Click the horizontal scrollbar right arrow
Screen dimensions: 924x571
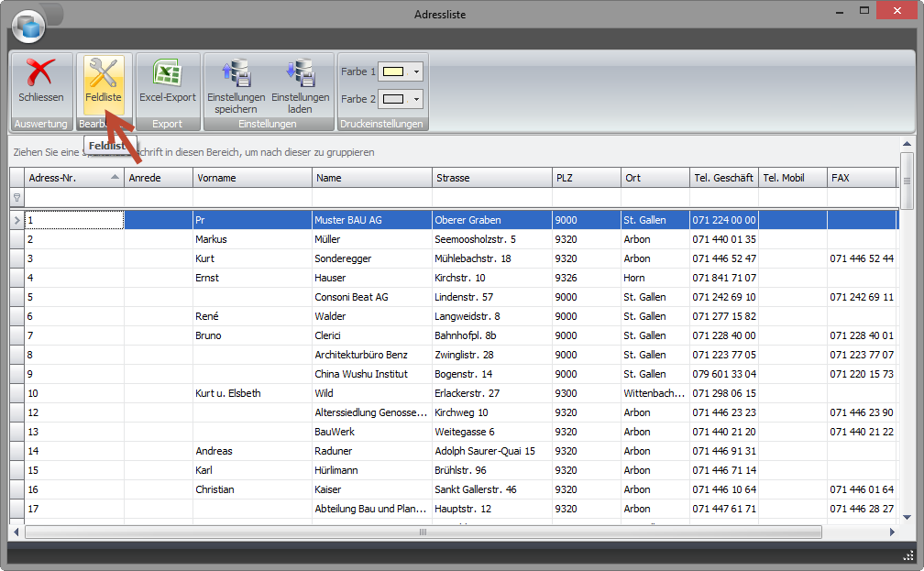click(x=892, y=532)
